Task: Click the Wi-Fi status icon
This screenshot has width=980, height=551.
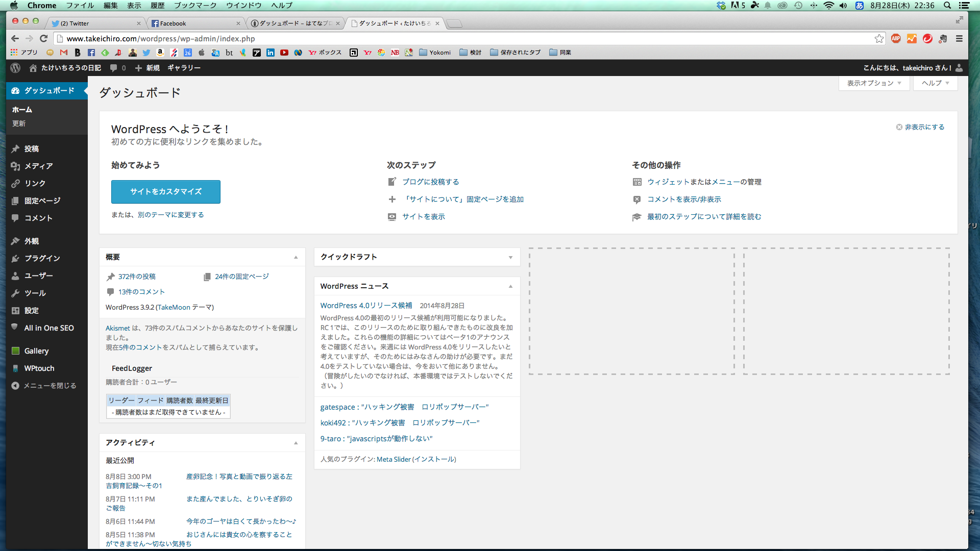Action: tap(828, 6)
